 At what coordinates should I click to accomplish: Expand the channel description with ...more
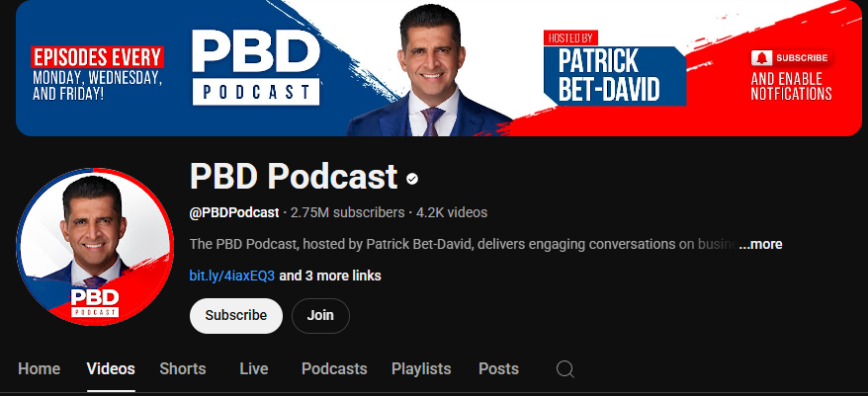760,244
